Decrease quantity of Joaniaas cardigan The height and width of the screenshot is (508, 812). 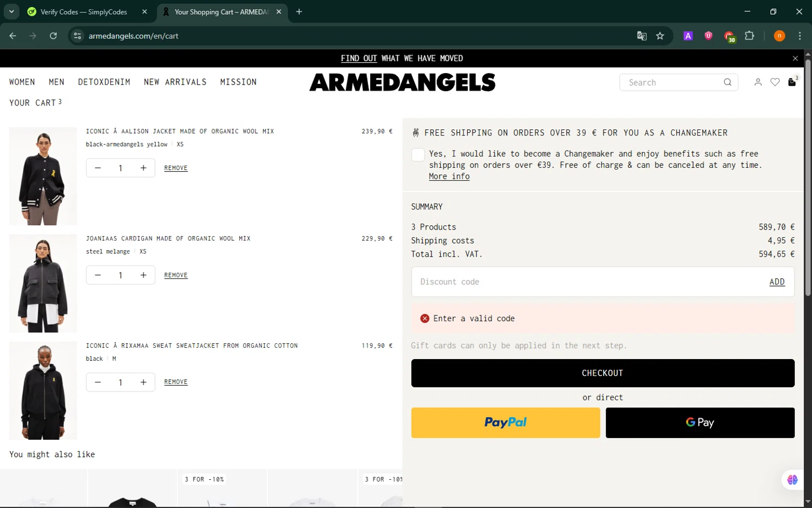[98, 275]
